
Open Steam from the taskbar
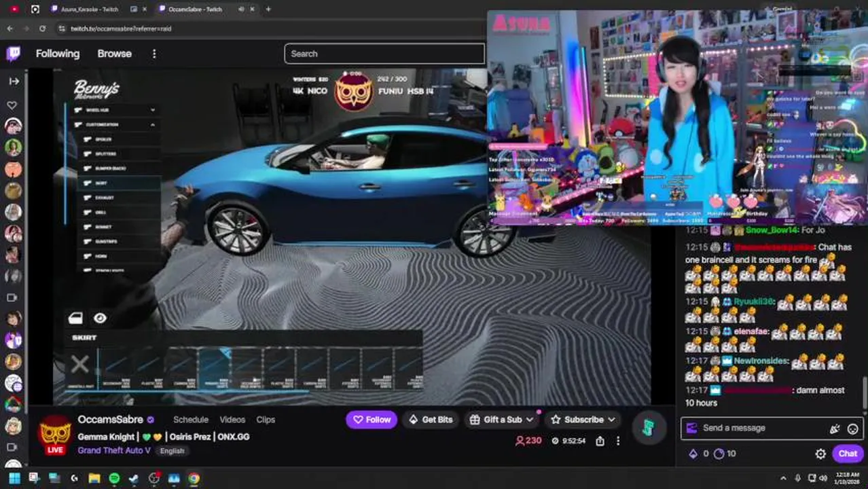pyautogui.click(x=134, y=479)
